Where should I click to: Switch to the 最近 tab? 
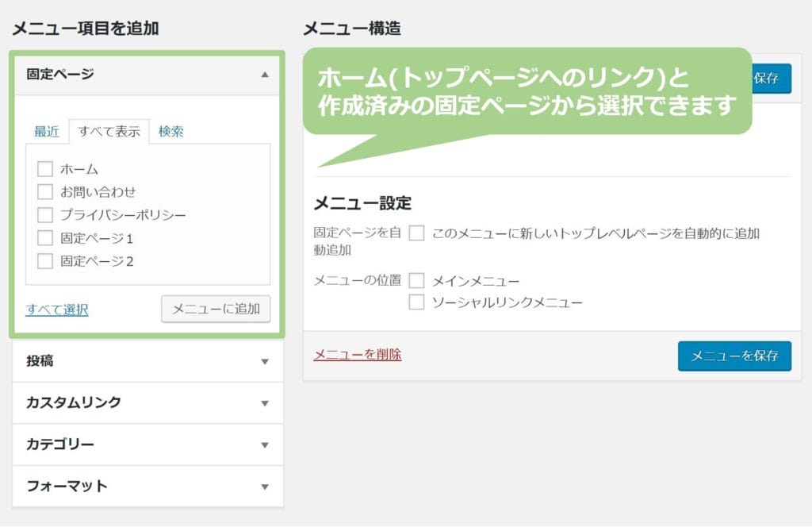click(46, 132)
